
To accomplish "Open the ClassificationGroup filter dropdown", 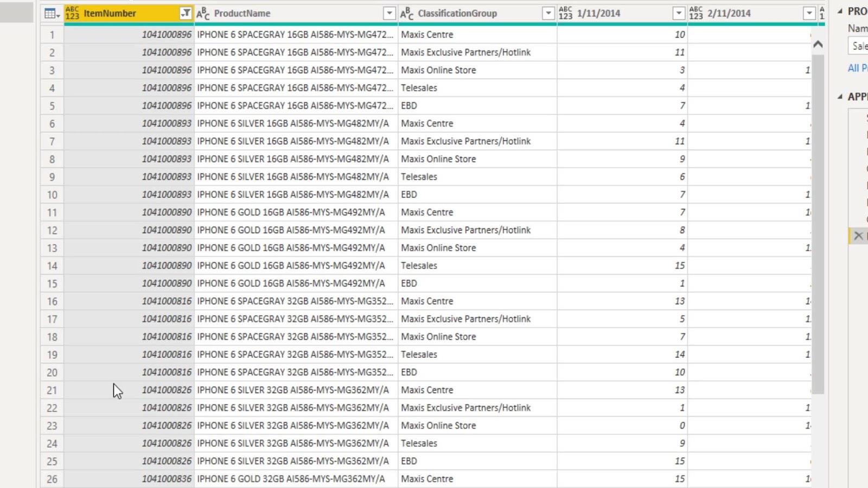I will 548,14.
